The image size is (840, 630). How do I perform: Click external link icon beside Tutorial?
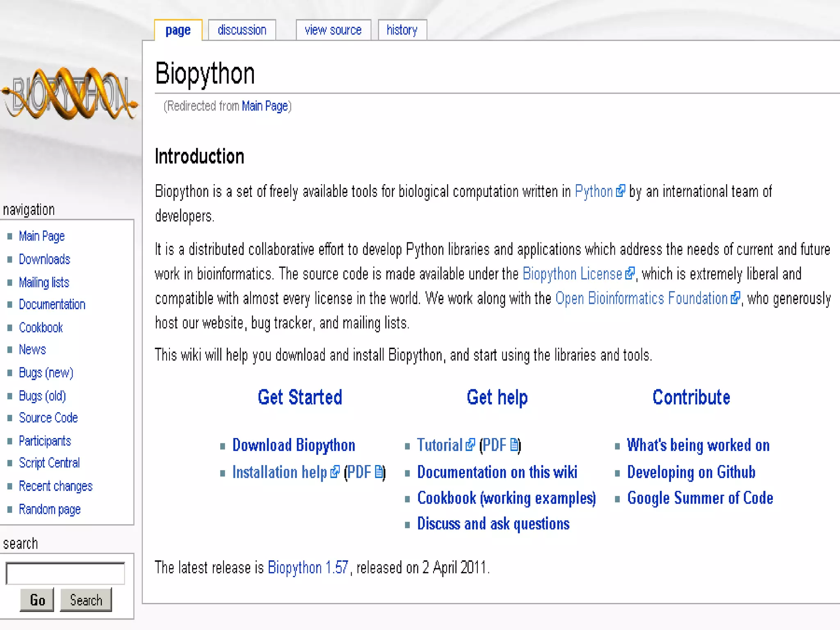pos(470,445)
